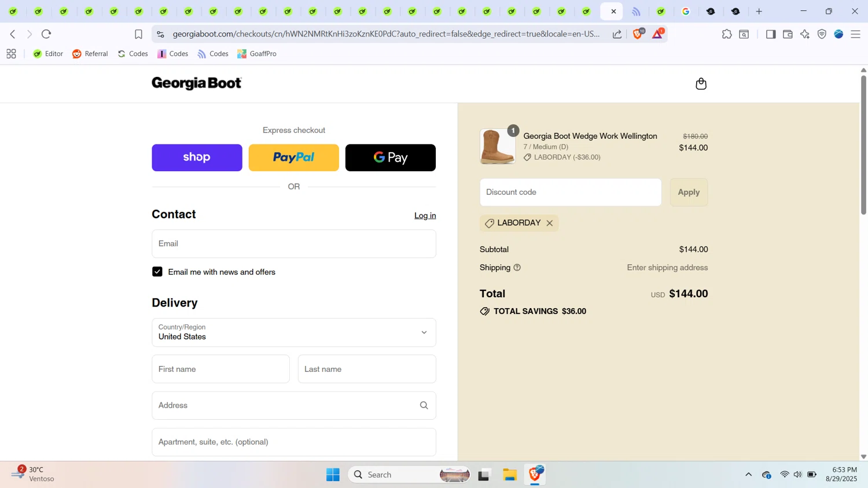Open browser extensions puzzle icon
Image resolution: width=868 pixels, height=488 pixels.
point(727,34)
